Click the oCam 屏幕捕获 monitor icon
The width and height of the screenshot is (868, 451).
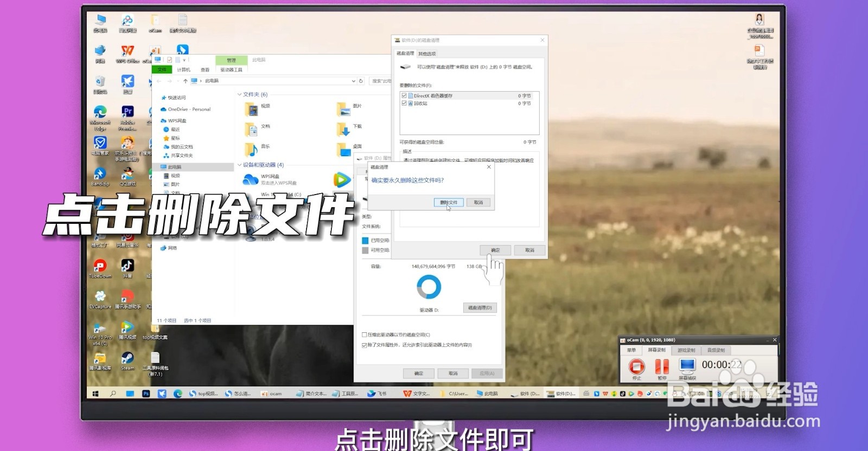pos(687,366)
